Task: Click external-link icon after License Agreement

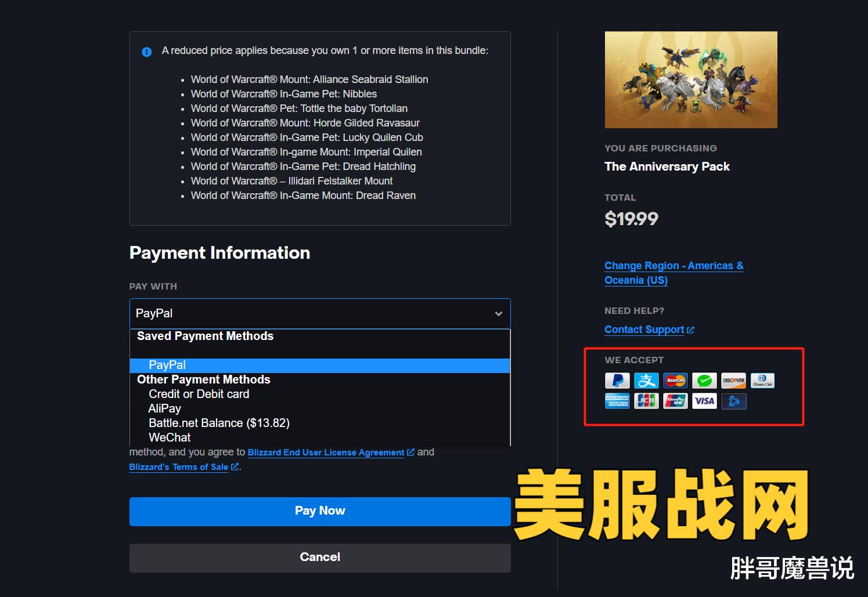Action: [410, 453]
